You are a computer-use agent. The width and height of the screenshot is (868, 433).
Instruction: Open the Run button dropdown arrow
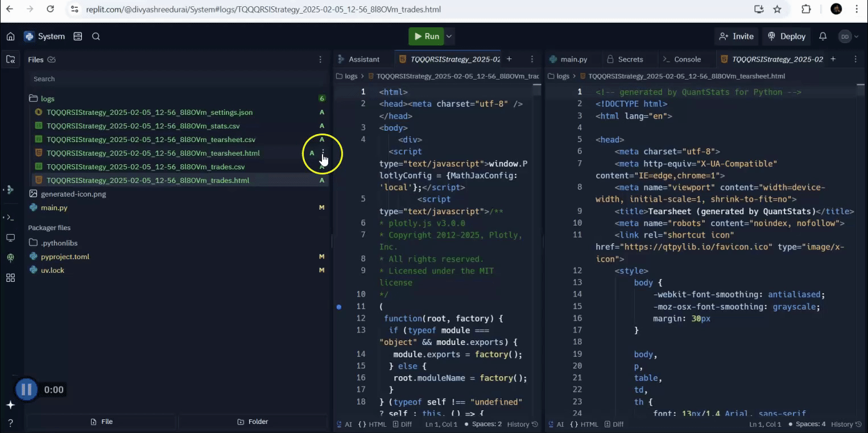click(449, 36)
